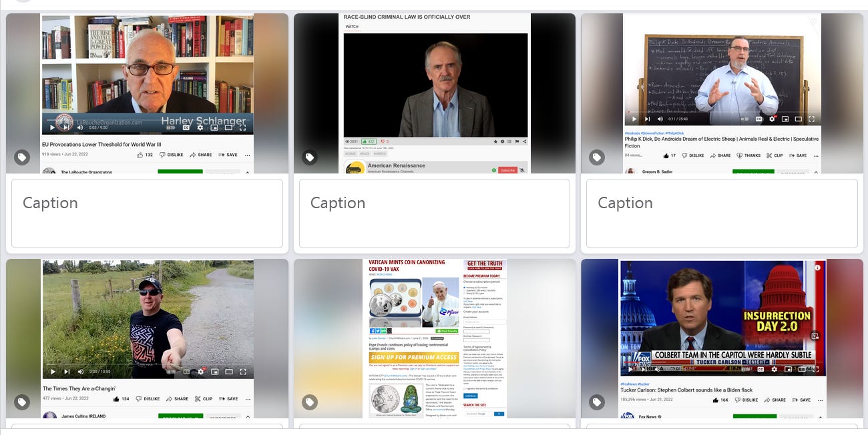This screenshot has height=435, width=868.
Task: Click theater mode icon in Philip K Dick video
Action: [x=798, y=119]
